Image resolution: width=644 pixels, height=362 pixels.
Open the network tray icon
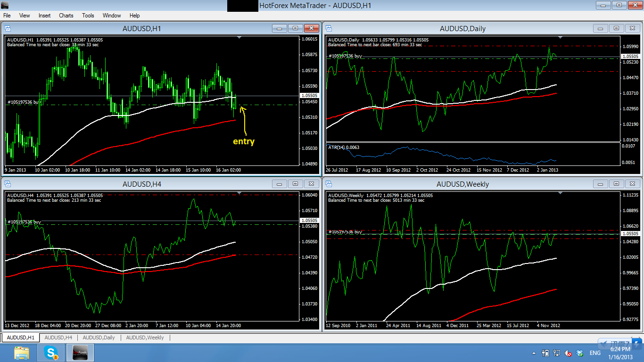tap(557, 353)
